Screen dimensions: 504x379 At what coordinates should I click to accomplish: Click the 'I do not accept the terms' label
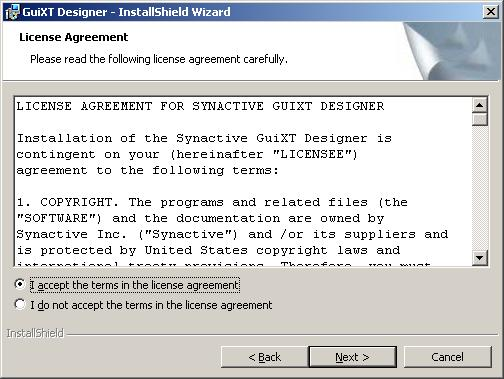pyautogui.click(x=151, y=305)
